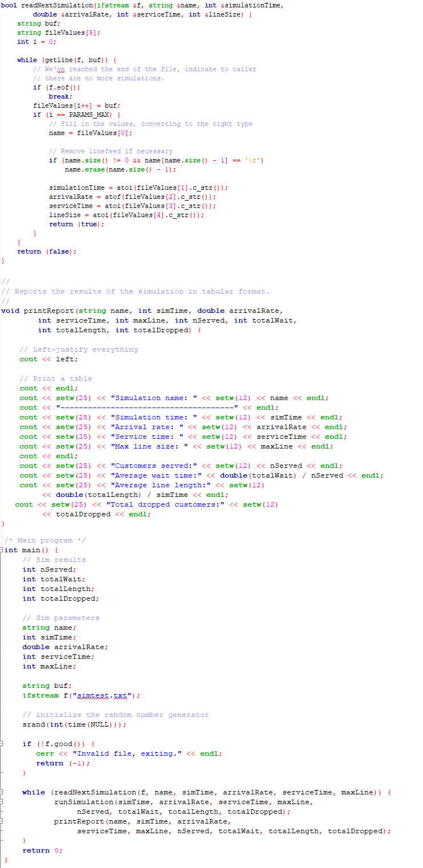Click the dashed-line string literal in cout
The height and width of the screenshot is (868, 423).
[x=147, y=407]
